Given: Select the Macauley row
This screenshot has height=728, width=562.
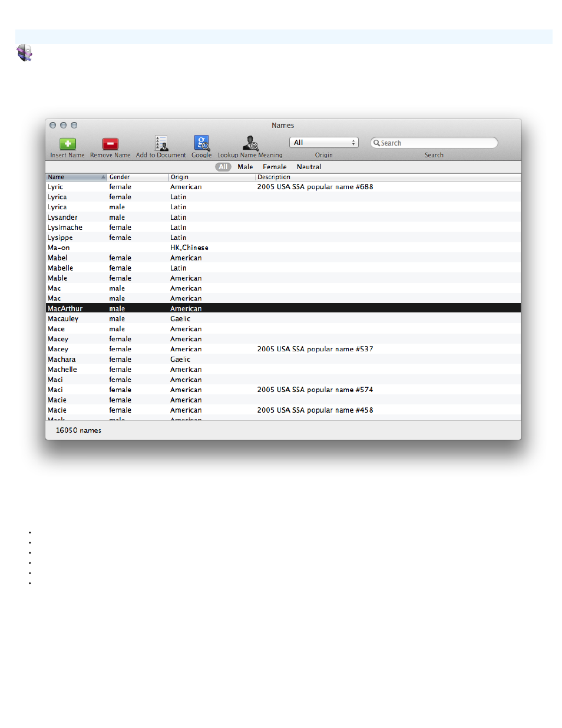Looking at the screenshot, I should tap(283, 319).
